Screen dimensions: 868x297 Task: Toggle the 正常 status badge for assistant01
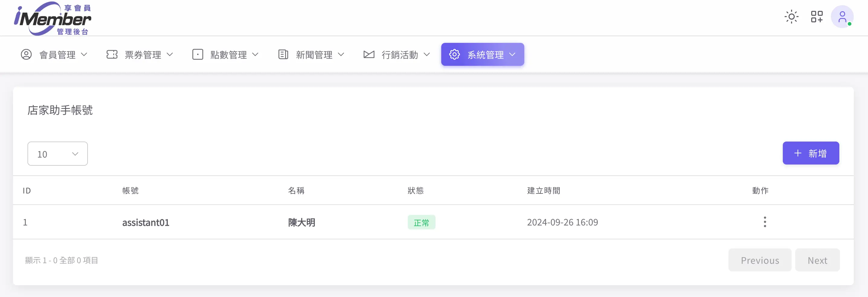tap(421, 222)
